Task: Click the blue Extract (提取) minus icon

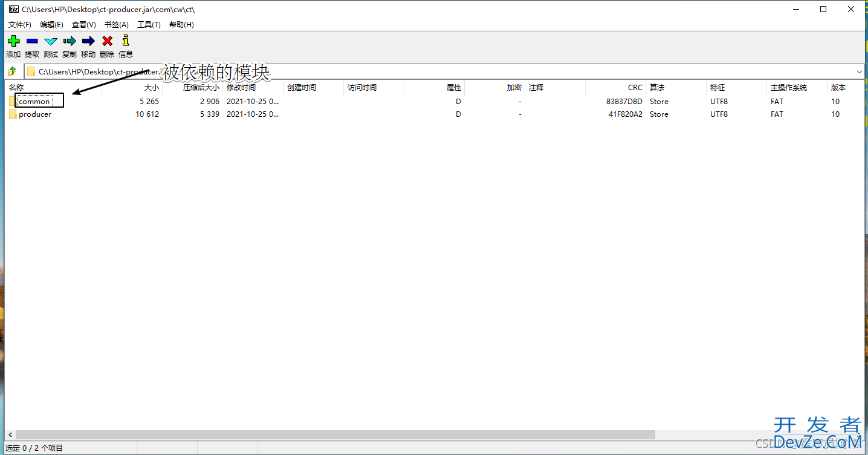Action: (x=32, y=41)
